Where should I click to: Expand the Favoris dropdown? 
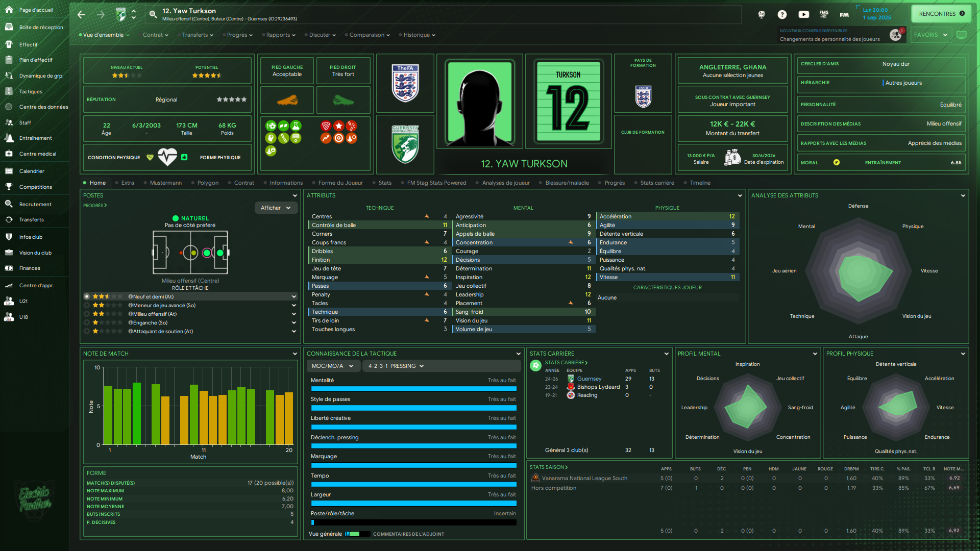point(930,35)
